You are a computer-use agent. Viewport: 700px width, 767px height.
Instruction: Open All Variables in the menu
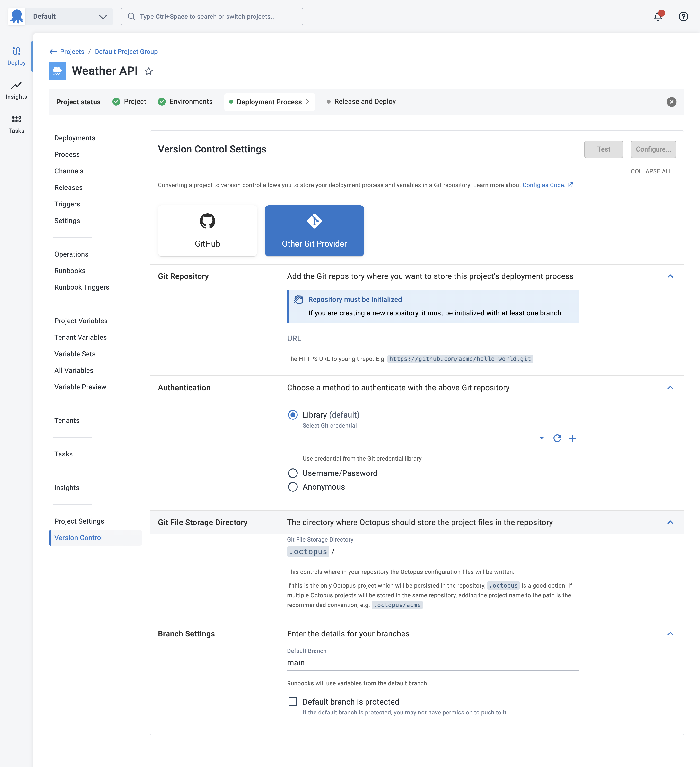tap(74, 371)
